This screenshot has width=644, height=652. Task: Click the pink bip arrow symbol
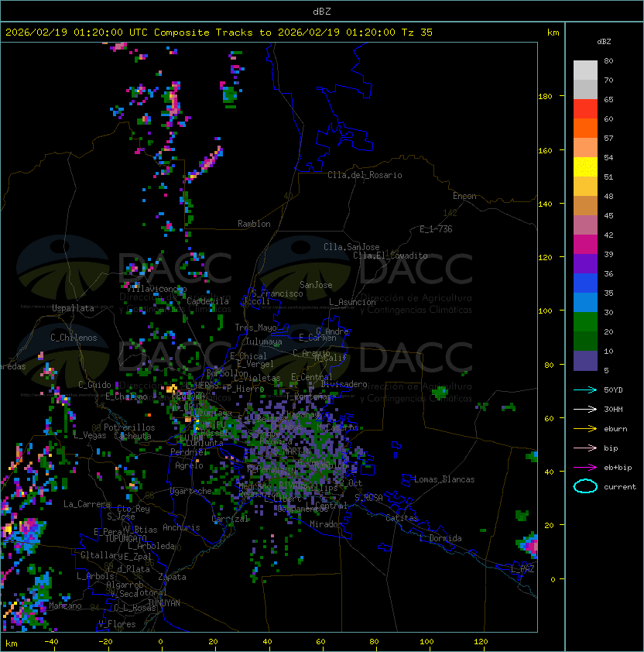click(x=585, y=448)
